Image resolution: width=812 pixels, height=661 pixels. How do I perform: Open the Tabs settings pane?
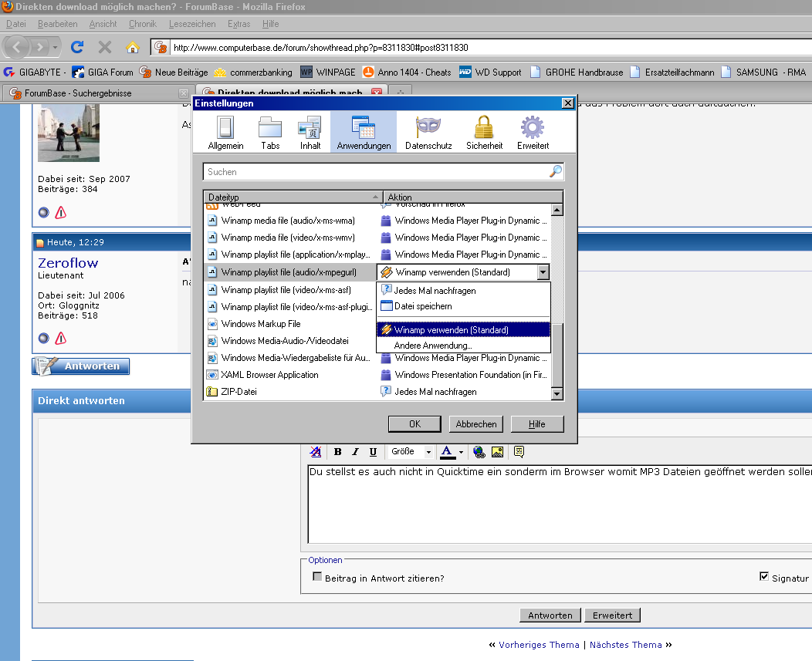pos(270,133)
